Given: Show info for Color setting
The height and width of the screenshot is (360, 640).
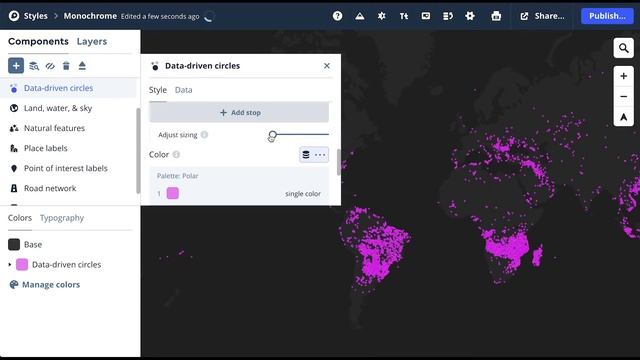Looking at the screenshot, I should click(176, 155).
